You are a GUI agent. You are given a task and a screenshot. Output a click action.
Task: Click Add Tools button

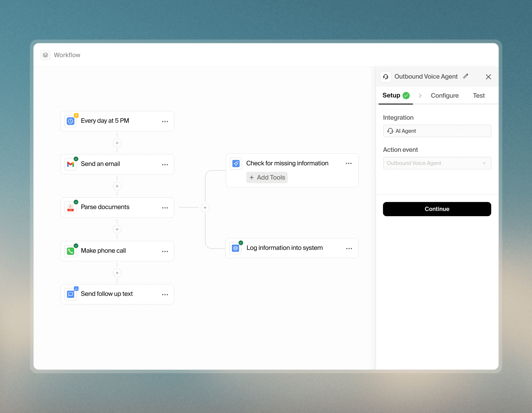pyautogui.click(x=267, y=177)
